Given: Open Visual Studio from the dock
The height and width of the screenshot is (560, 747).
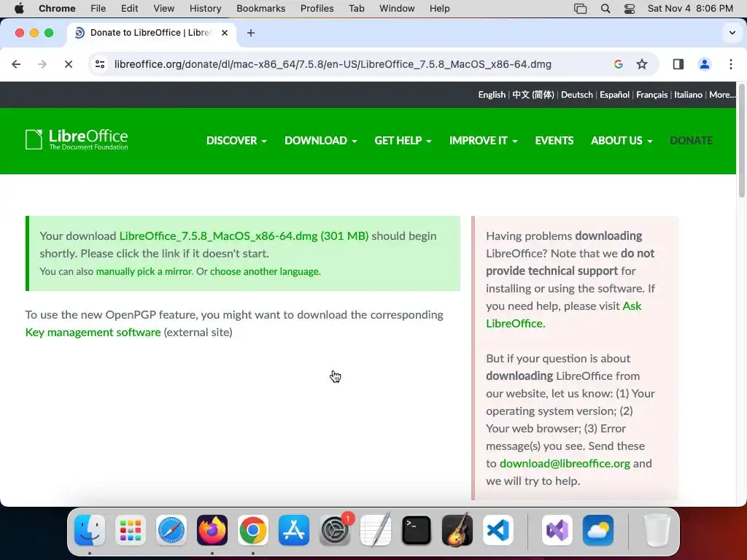Looking at the screenshot, I should point(557,531).
